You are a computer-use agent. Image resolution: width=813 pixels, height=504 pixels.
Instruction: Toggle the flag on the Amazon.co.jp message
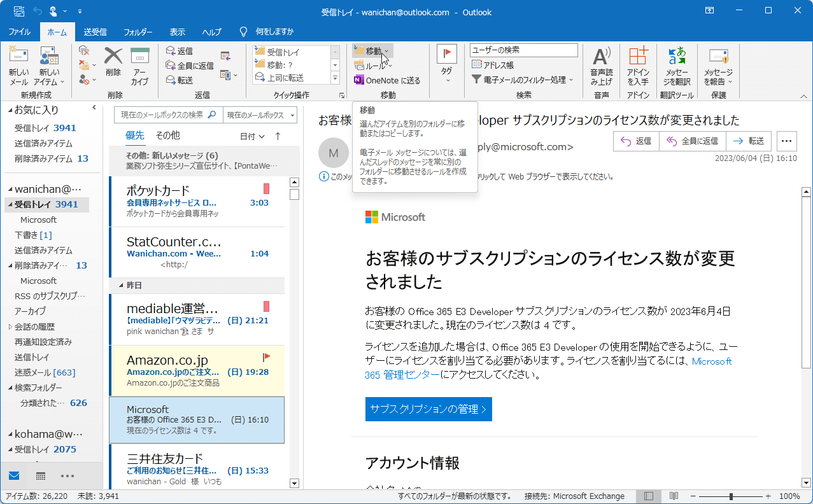[x=267, y=358]
